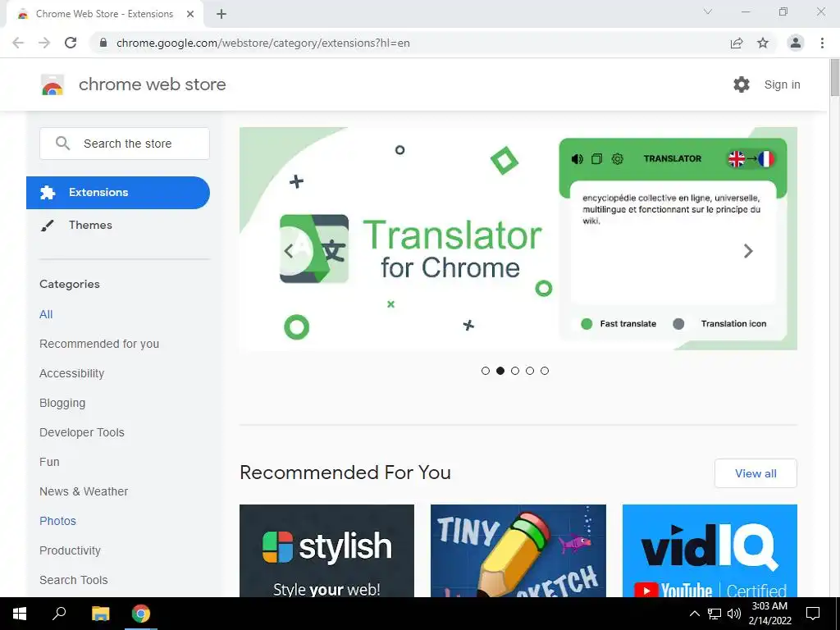
Task: Open the volume tray icon
Action: pos(734,614)
